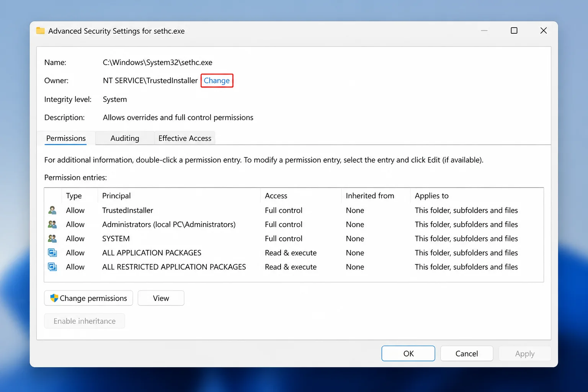
Task: Click the Principal column header
Action: tap(116, 196)
